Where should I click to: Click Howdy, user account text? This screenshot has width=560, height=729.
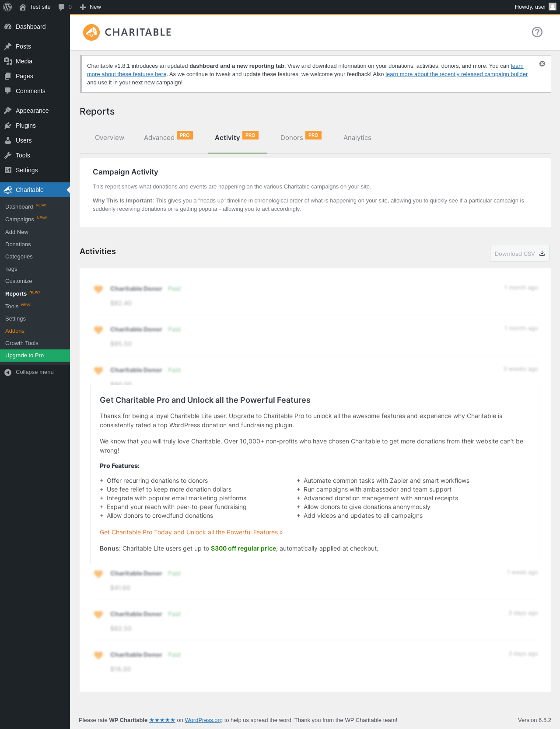[x=530, y=7]
